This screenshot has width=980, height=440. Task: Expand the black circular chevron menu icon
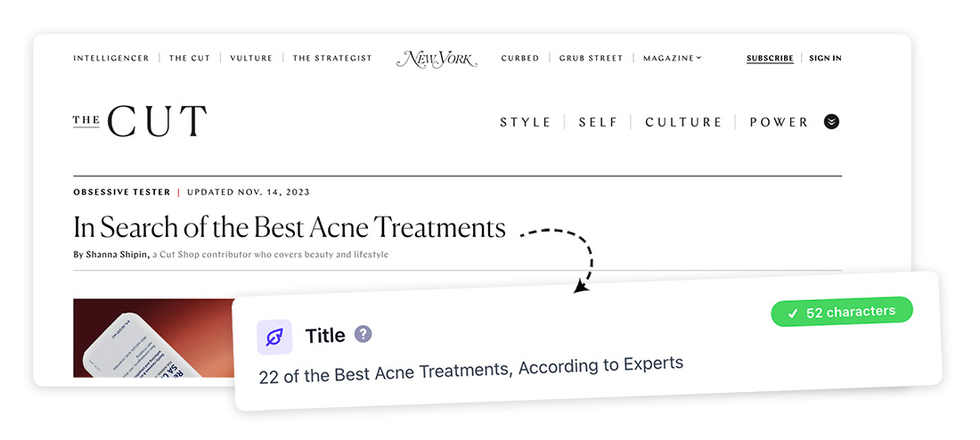click(x=831, y=122)
